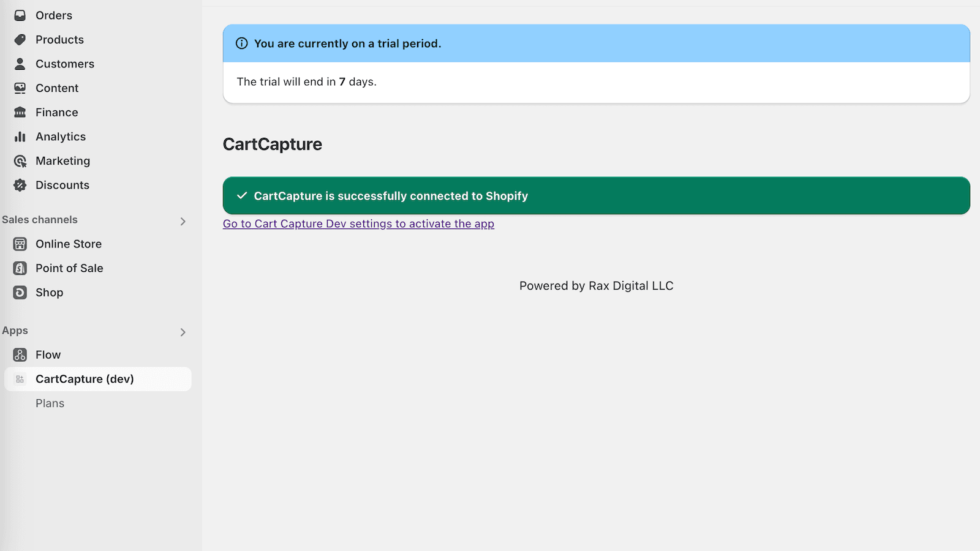The height and width of the screenshot is (551, 980).
Task: Open Plans under CartCapture
Action: pyautogui.click(x=50, y=403)
